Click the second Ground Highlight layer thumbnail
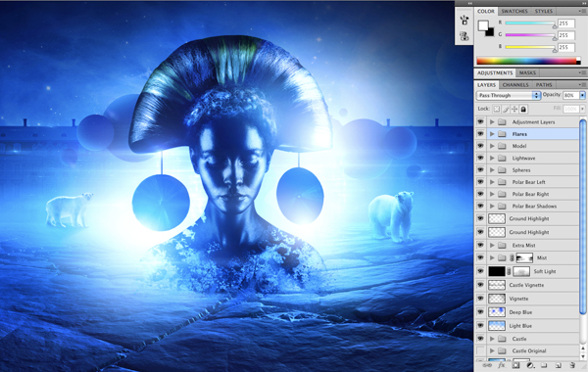 coord(497,232)
